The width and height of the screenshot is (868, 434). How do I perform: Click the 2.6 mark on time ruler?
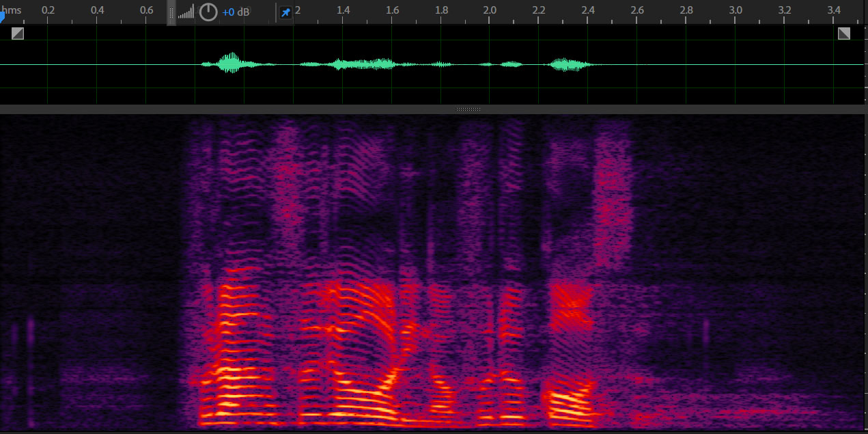pyautogui.click(x=637, y=10)
